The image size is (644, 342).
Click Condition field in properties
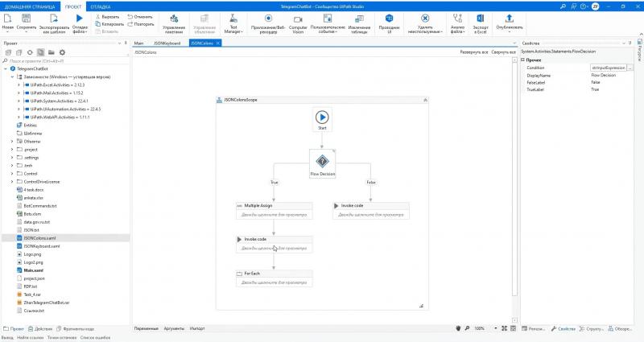pos(609,68)
